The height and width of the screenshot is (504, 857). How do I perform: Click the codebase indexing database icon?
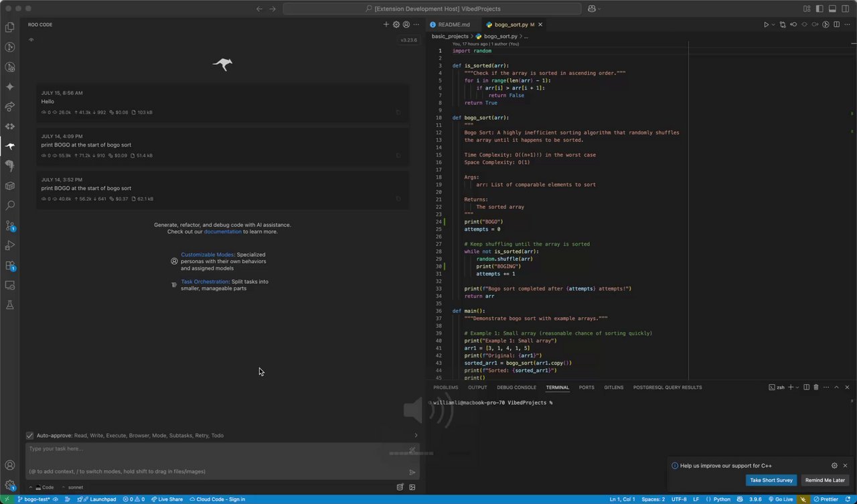[400, 487]
